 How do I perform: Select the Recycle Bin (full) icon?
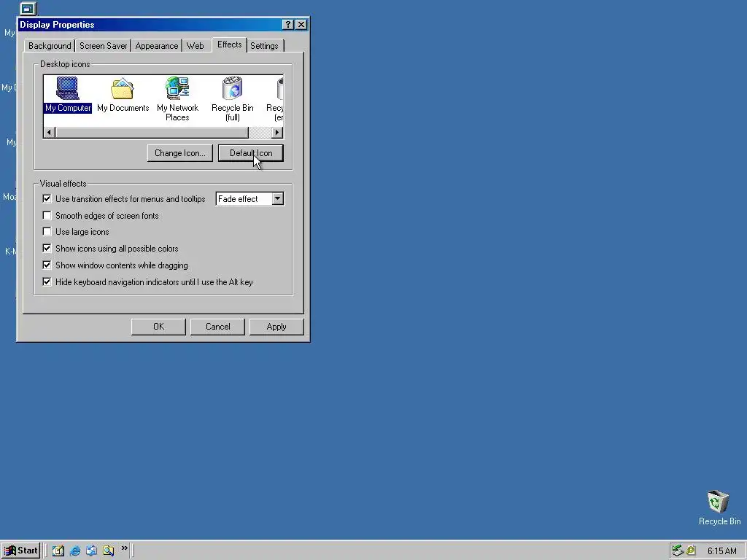point(233,99)
